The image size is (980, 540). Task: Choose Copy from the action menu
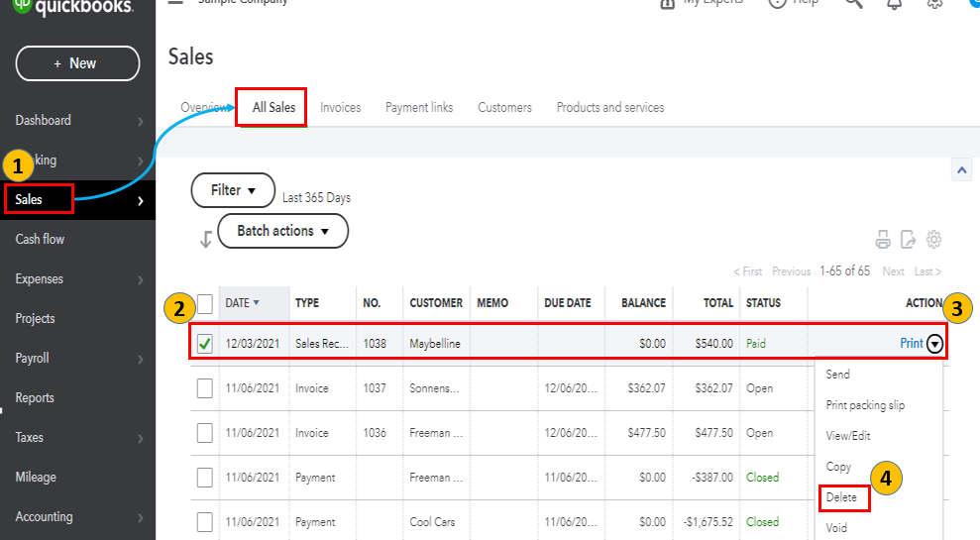(838, 467)
